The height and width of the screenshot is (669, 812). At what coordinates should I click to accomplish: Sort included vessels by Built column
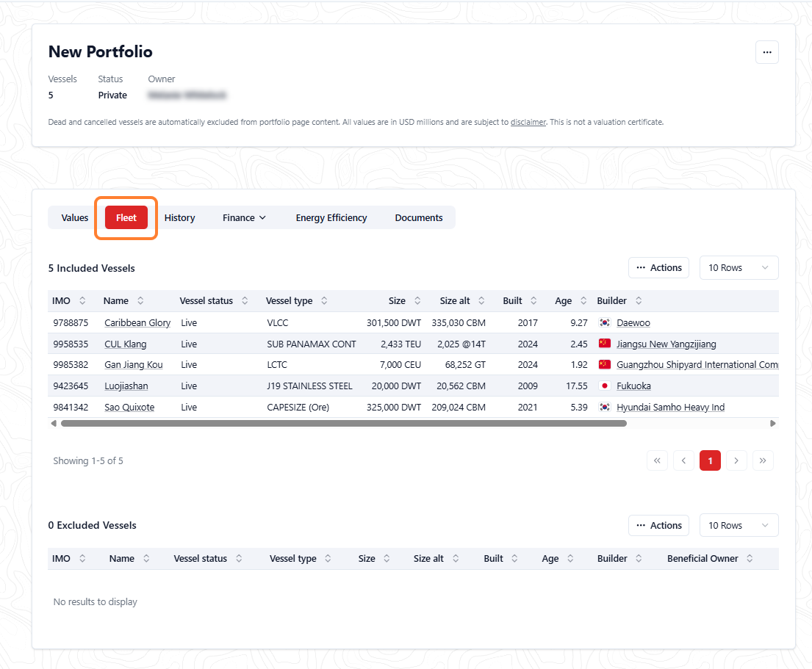(x=533, y=300)
